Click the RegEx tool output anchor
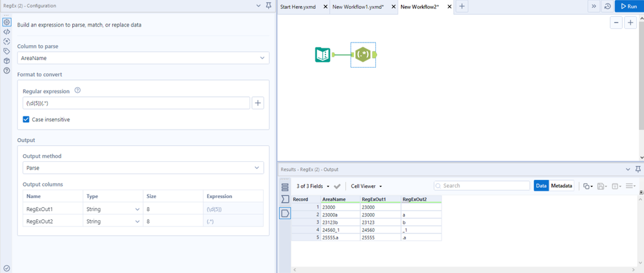The image size is (644, 273). (x=374, y=54)
